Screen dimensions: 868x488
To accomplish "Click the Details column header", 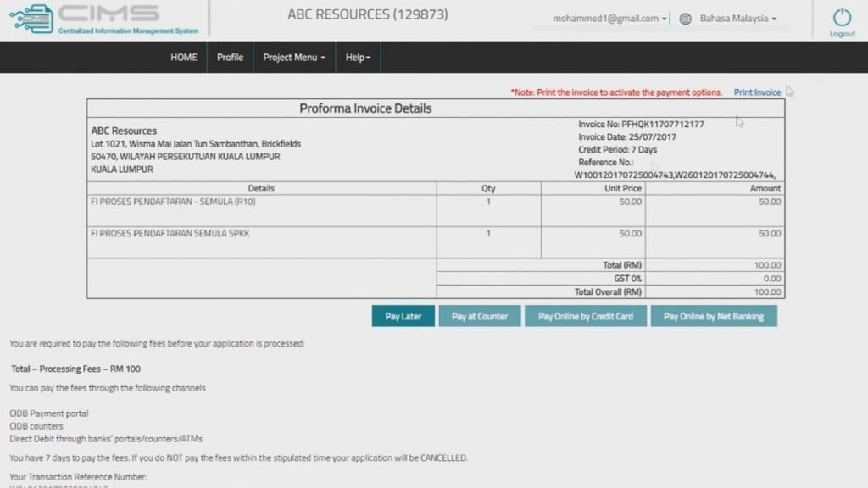I will pyautogui.click(x=261, y=188).
